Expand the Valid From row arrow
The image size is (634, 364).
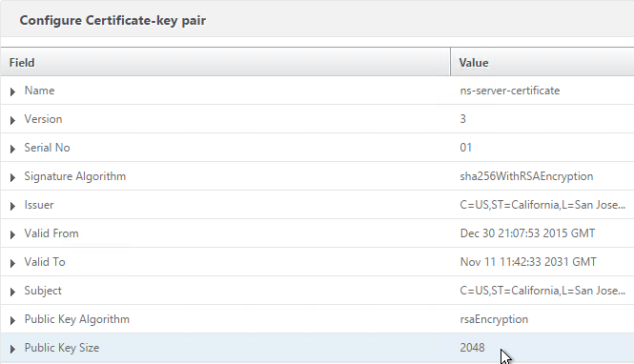click(12, 234)
